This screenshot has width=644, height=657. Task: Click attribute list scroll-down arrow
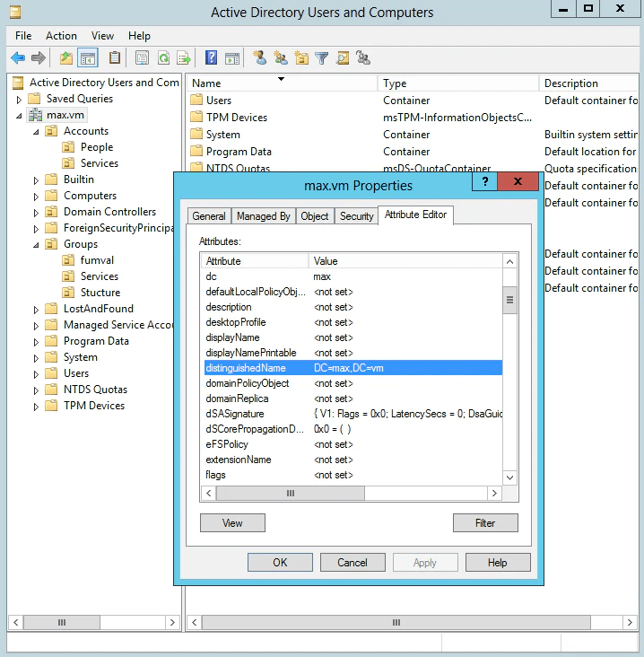click(x=509, y=477)
